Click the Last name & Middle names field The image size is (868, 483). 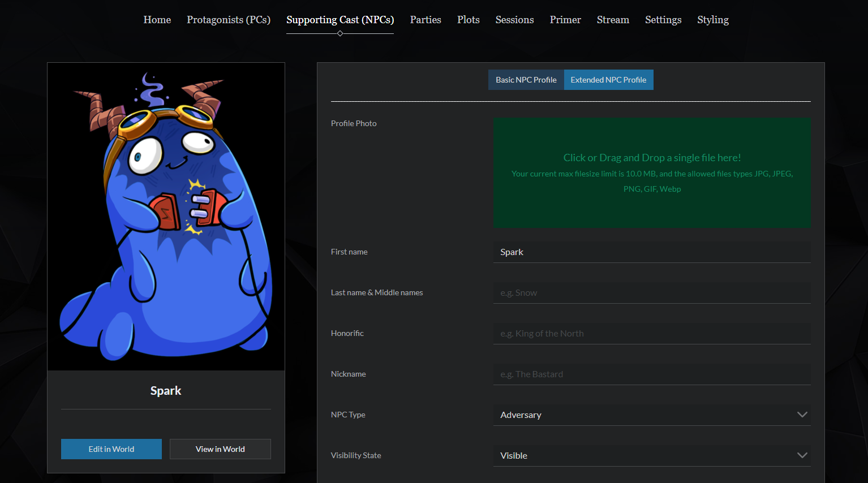(x=652, y=293)
